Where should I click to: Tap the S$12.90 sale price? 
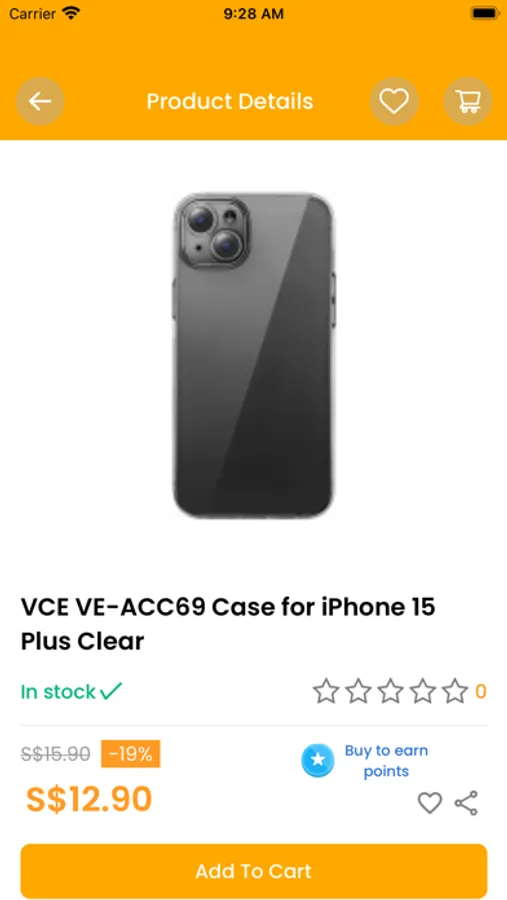(x=89, y=799)
